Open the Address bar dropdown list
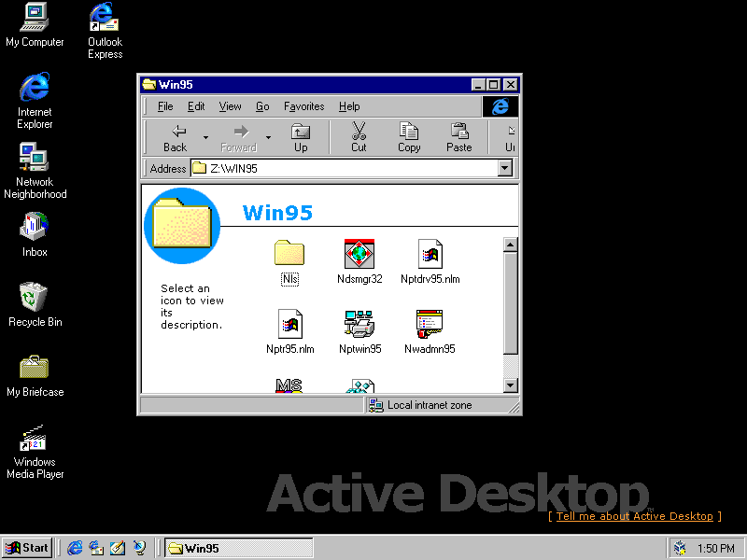Viewport: 747px width, 560px height. click(505, 168)
